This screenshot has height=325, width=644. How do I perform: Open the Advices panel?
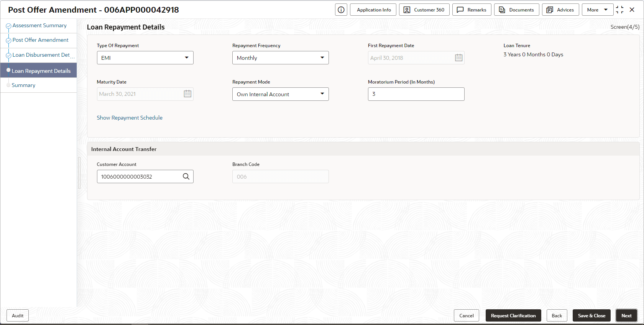(560, 10)
